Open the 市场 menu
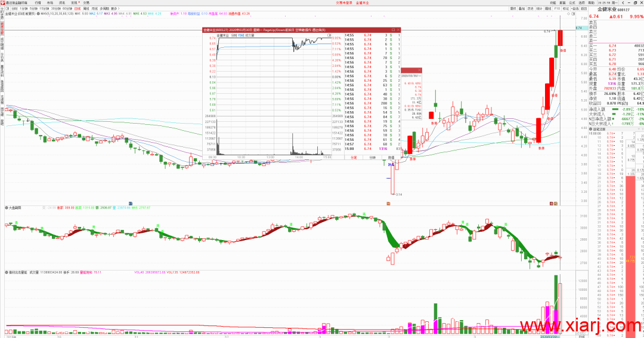The image size is (644, 338). (49, 2)
